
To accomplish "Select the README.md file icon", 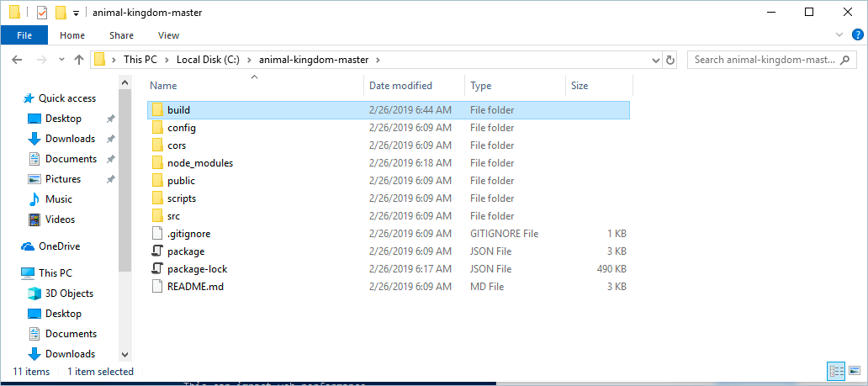I will 156,287.
